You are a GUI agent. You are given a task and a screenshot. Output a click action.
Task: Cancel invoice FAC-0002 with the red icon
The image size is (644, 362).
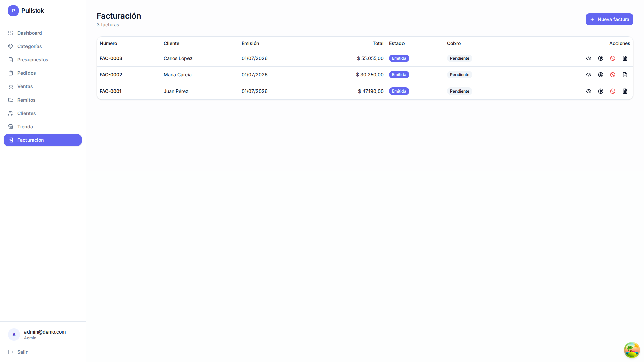(613, 75)
